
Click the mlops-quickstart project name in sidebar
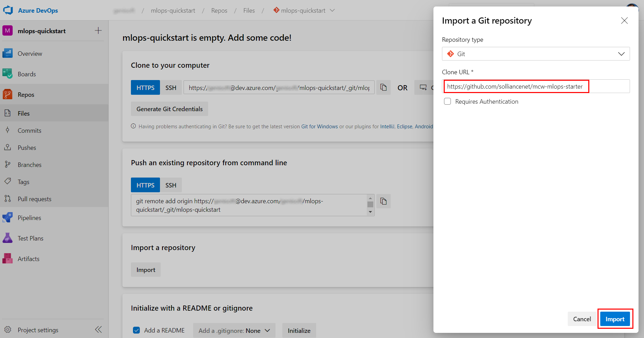click(x=42, y=31)
